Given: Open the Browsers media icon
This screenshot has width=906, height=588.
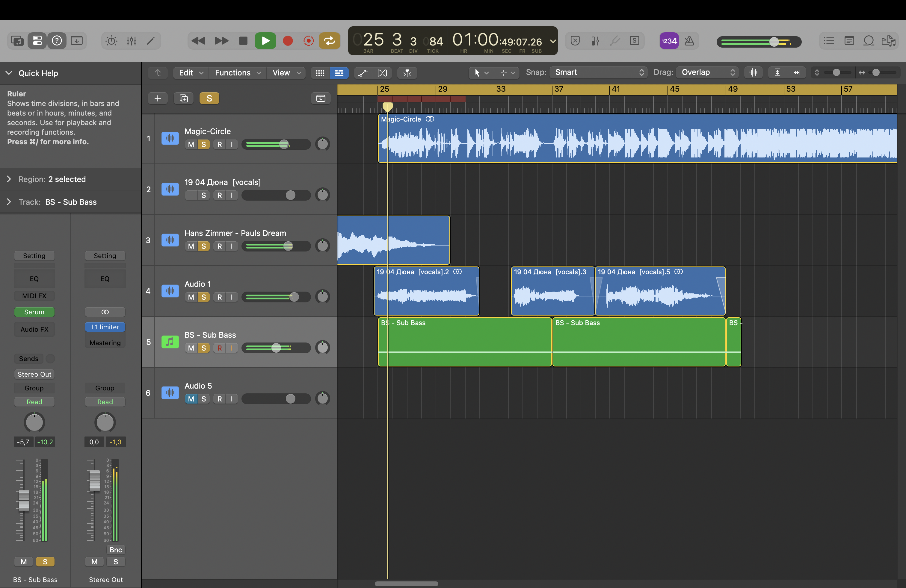Looking at the screenshot, I should tap(889, 41).
